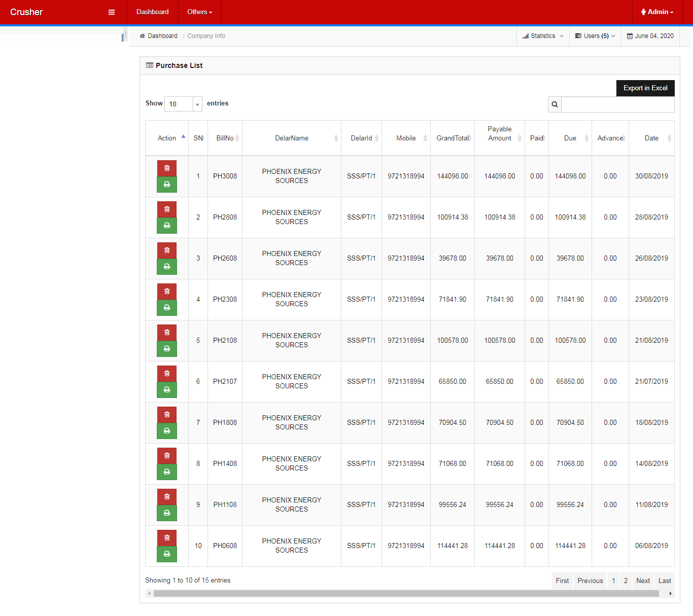Print bill PH2308 using green printer icon
Image resolution: width=693 pixels, height=616 pixels.
pyautogui.click(x=167, y=308)
